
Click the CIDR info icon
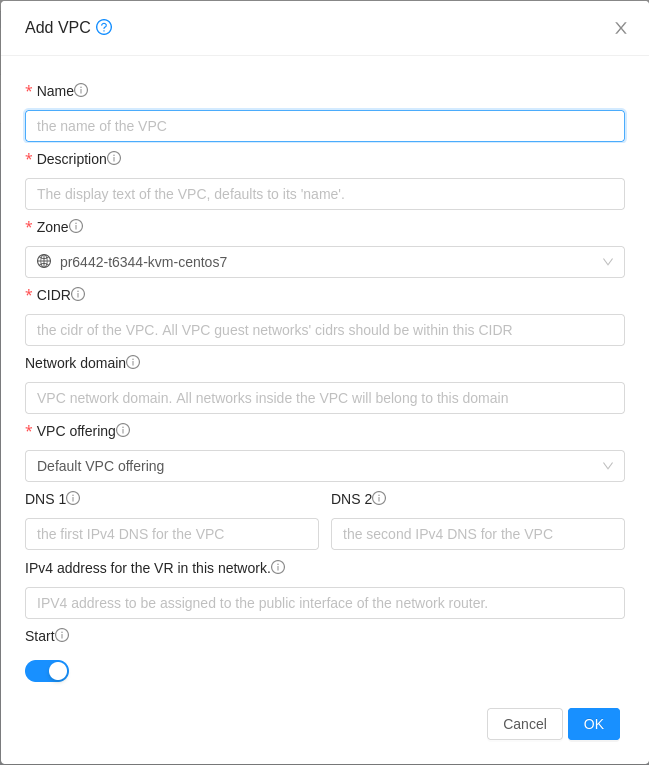click(x=78, y=294)
